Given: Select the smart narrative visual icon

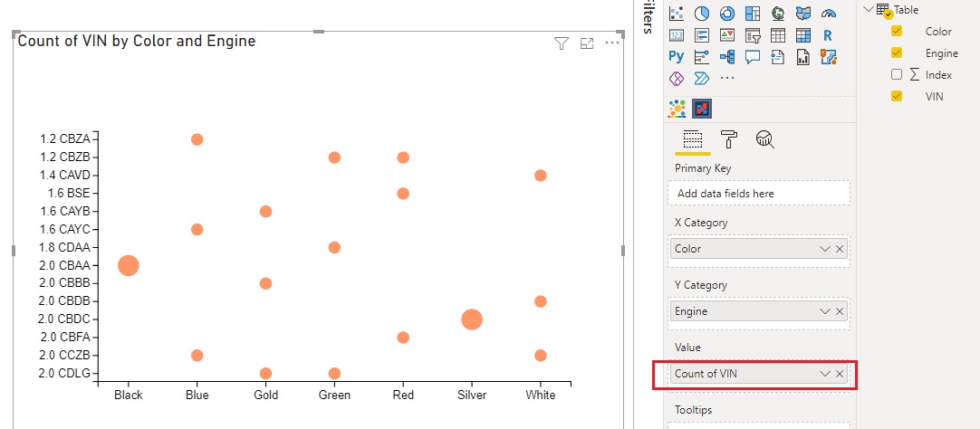Looking at the screenshot, I should point(777,57).
